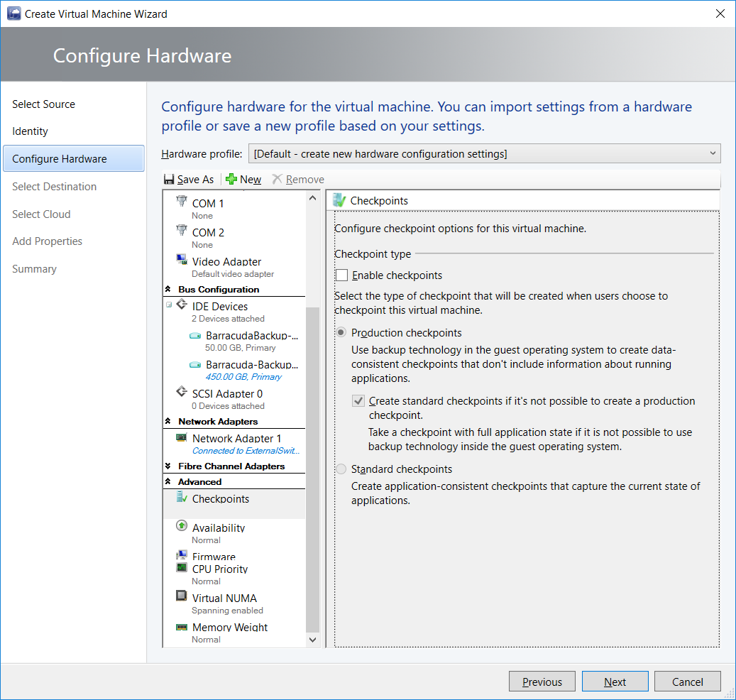The image size is (736, 700).
Task: Click the hardware list scrollbar thumb
Action: click(312, 469)
